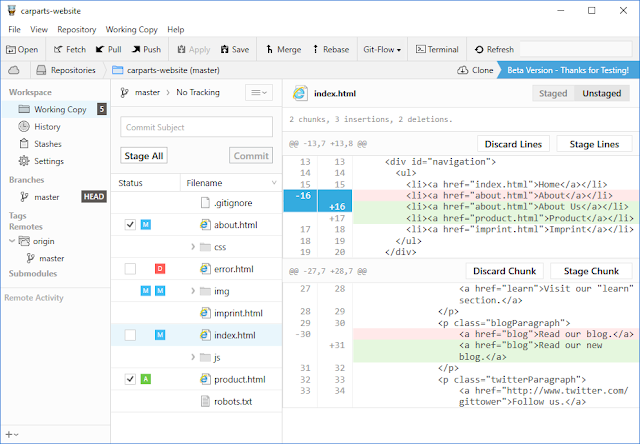The width and height of the screenshot is (640, 444).
Task: Launch the Terminal from the toolbar
Action: 437,49
